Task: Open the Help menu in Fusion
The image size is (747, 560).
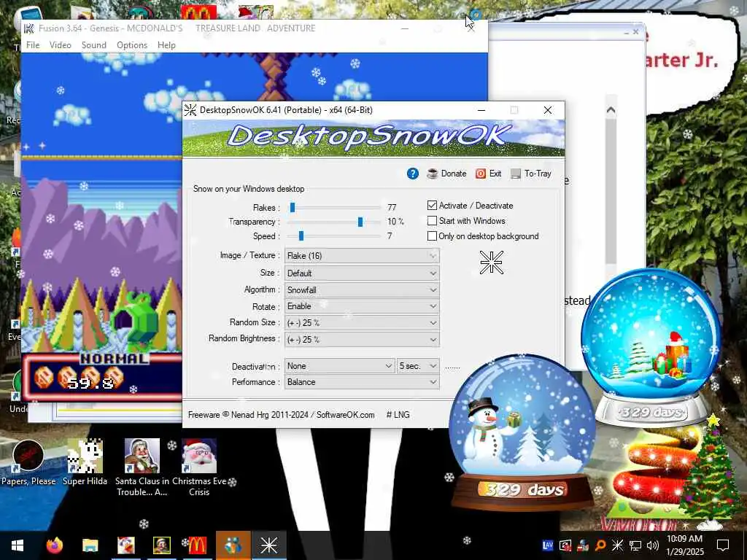Action: point(167,44)
